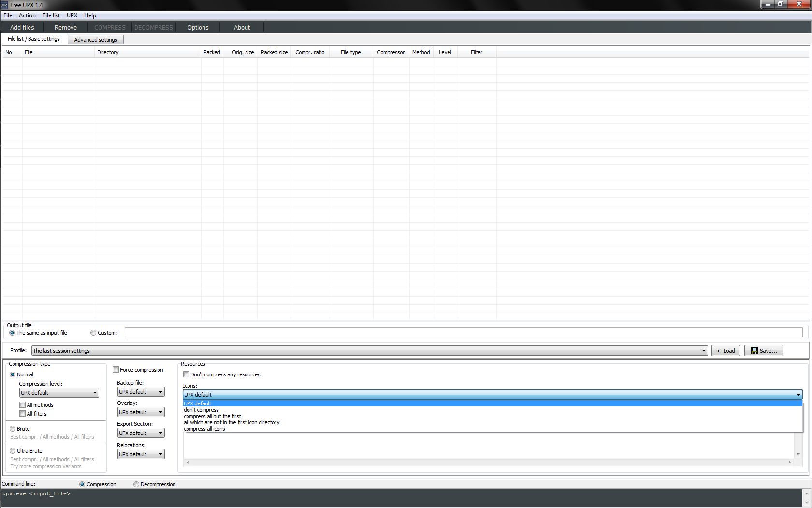This screenshot has height=508, width=812.
Task: Select the Custom output file option
Action: click(104, 333)
